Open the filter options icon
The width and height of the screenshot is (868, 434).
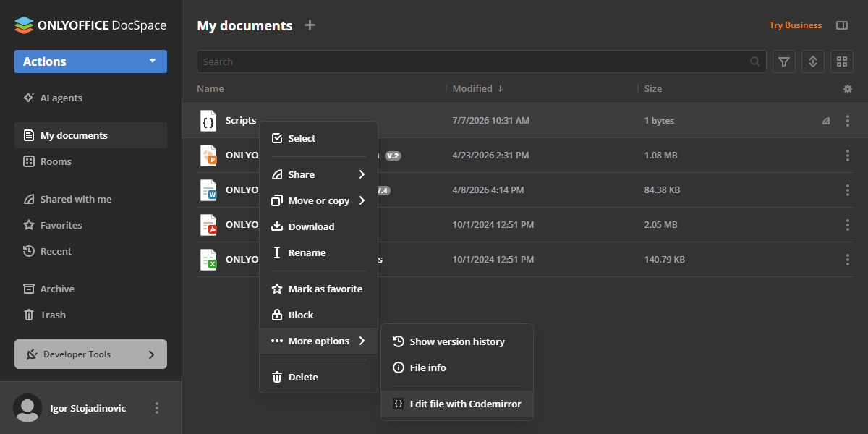pyautogui.click(x=784, y=61)
